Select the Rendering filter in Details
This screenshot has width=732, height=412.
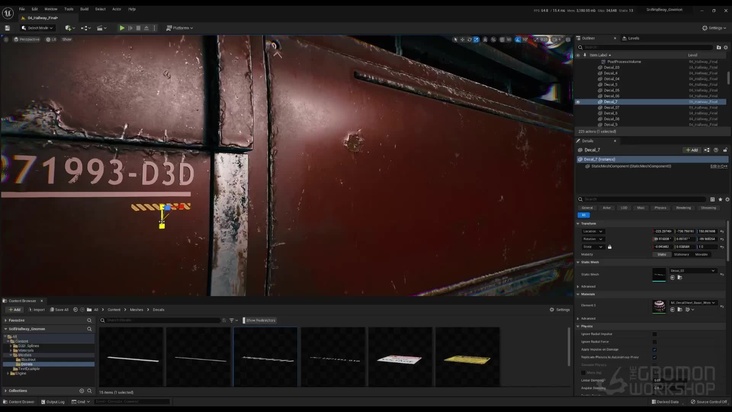(x=683, y=208)
